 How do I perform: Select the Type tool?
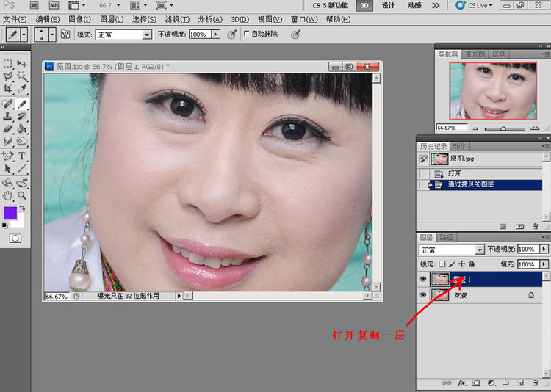(22, 156)
